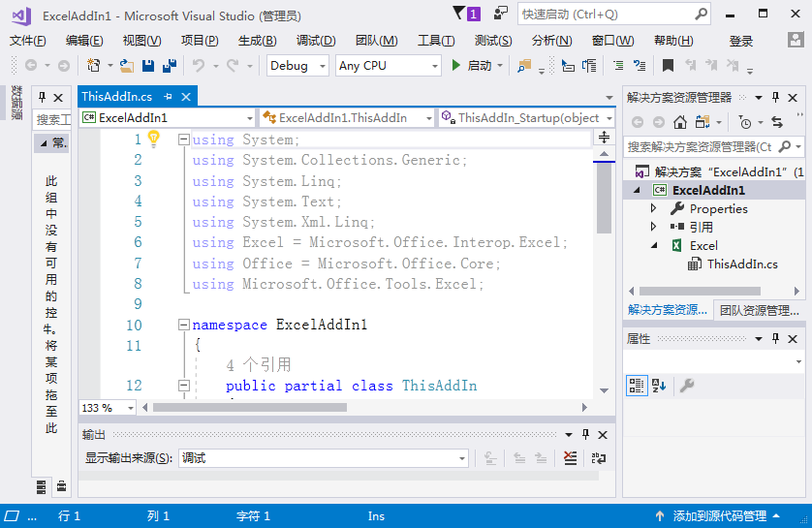The height and width of the screenshot is (528, 812).
Task: Click 添加到源代码管理 in status bar
Action: click(x=720, y=515)
